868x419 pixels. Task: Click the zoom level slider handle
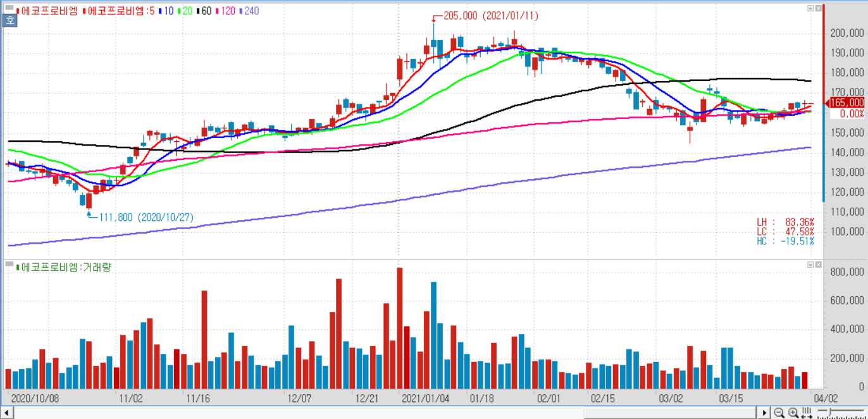(829, 411)
